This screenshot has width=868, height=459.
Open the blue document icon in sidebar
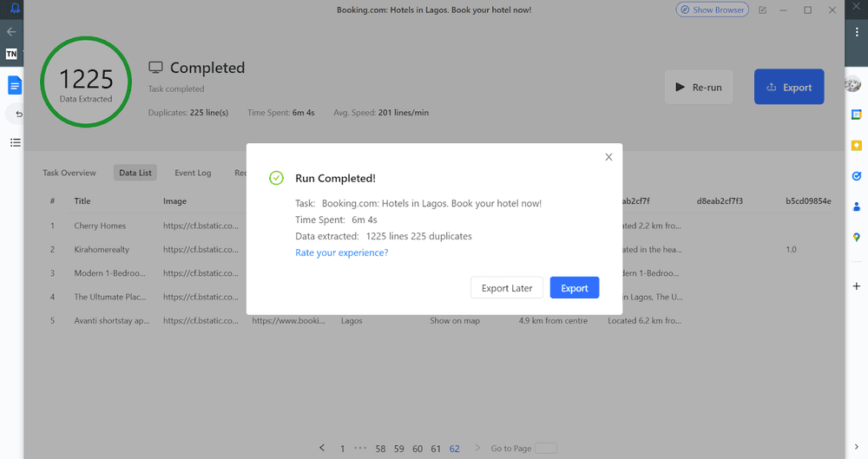click(x=15, y=85)
